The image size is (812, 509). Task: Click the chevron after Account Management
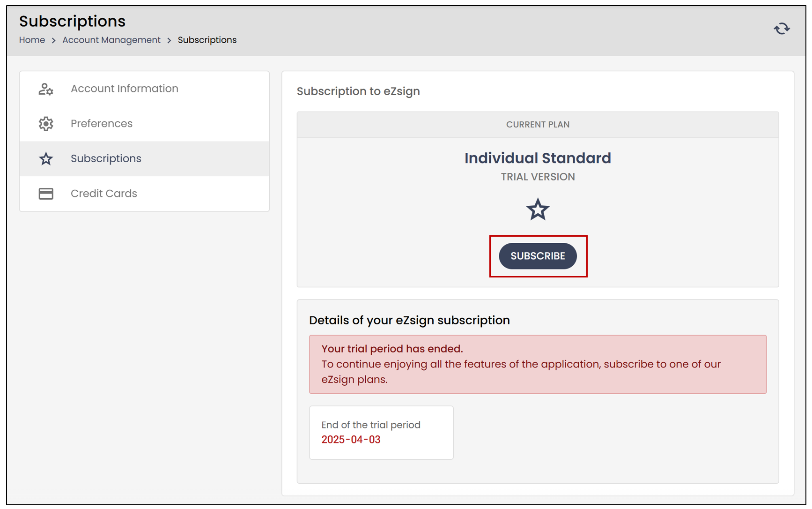[169, 40]
